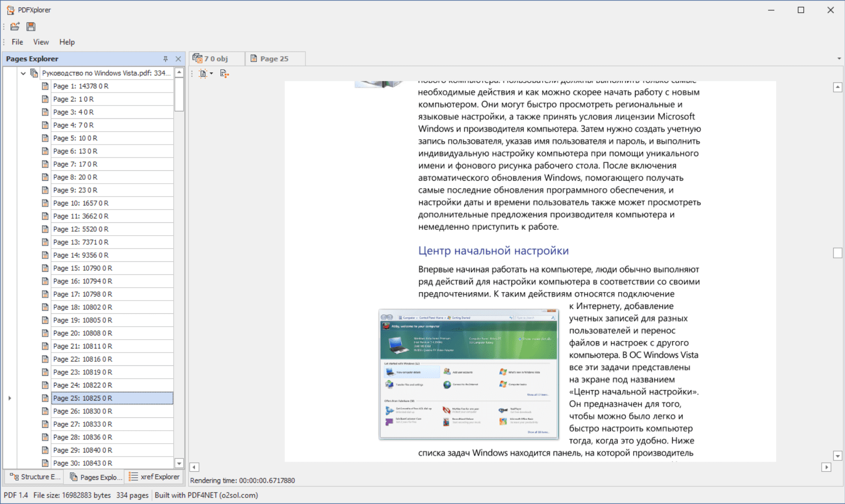Open the Help menu
This screenshot has width=845, height=504.
click(67, 42)
